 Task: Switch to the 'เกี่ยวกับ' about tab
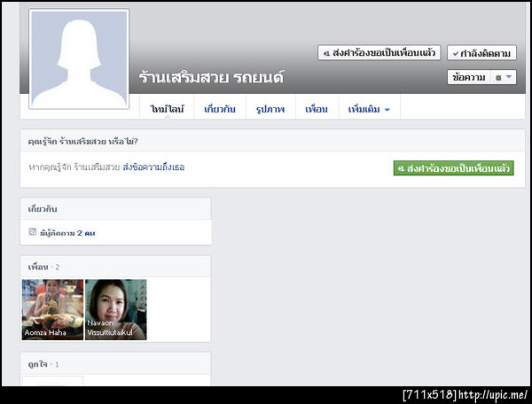point(220,109)
